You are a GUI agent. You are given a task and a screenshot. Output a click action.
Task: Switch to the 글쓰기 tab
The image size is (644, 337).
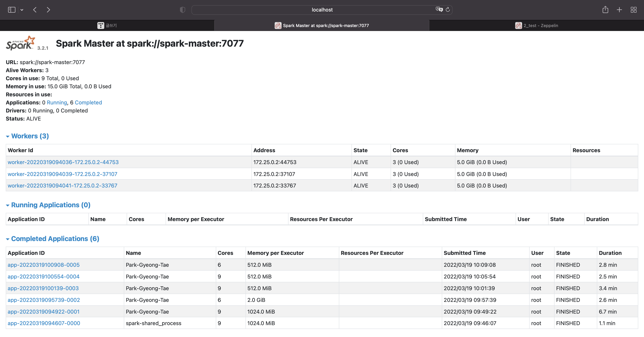[x=107, y=25]
